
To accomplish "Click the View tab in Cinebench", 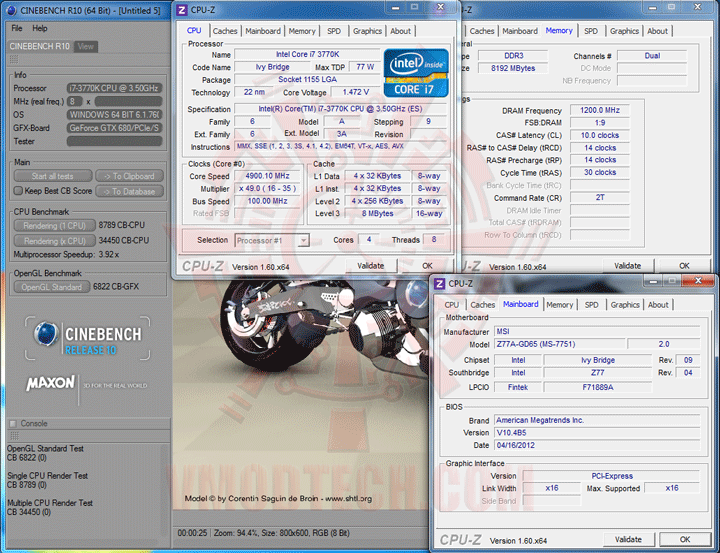I will (86, 46).
